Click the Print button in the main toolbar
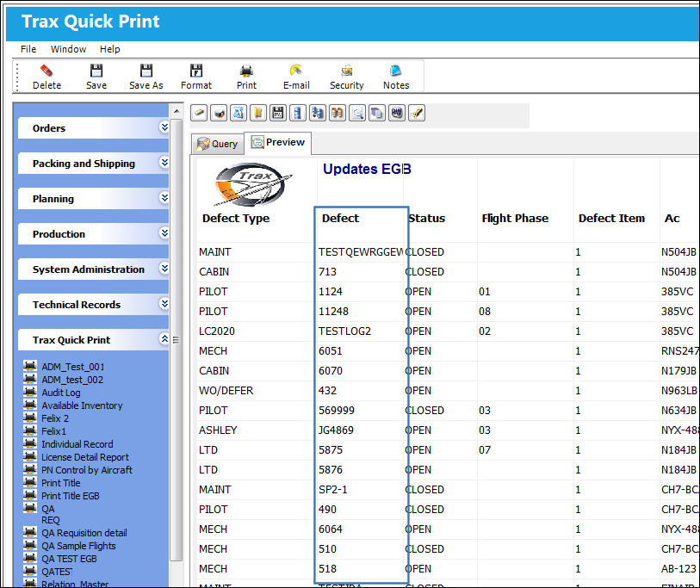The image size is (700, 588). click(x=246, y=77)
